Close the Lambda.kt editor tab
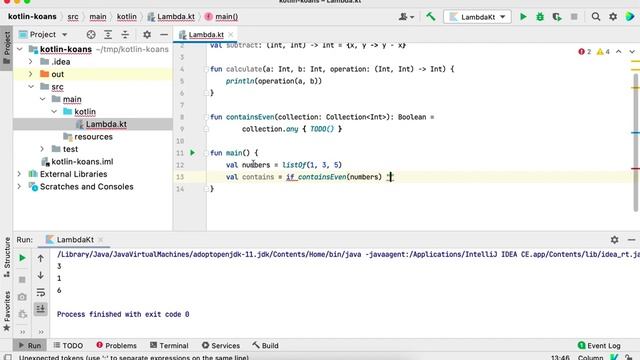The image size is (640, 360). coord(231,35)
